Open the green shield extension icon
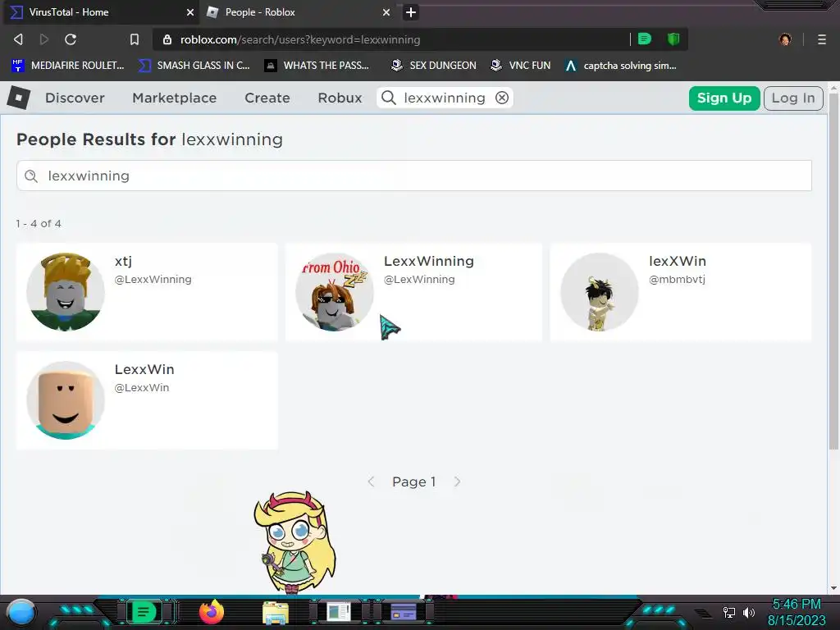This screenshot has width=840, height=630. (673, 39)
